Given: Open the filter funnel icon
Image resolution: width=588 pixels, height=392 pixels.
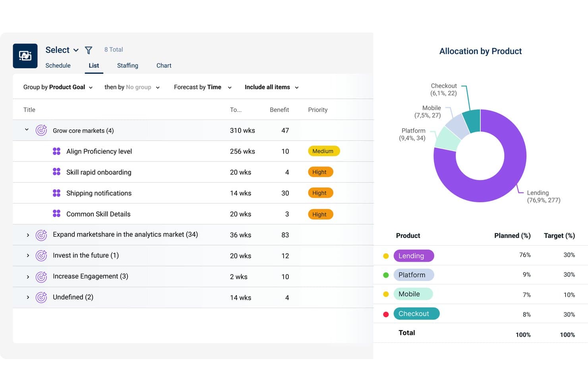Looking at the screenshot, I should click(x=89, y=50).
